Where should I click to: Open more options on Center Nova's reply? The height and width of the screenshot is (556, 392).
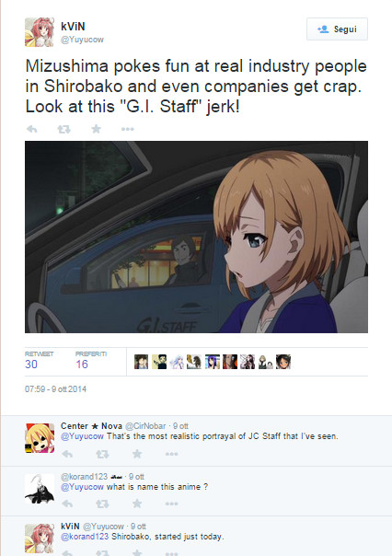coord(171,454)
